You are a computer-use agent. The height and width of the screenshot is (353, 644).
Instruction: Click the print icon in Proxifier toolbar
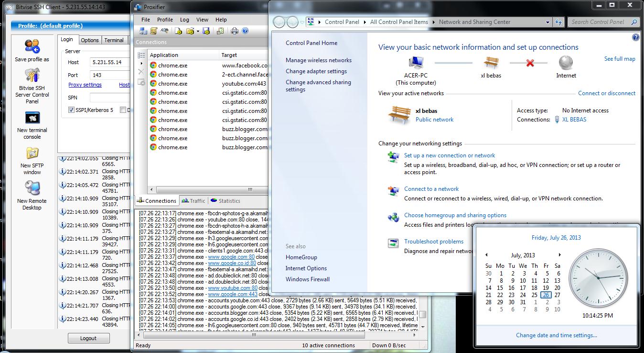(235, 31)
